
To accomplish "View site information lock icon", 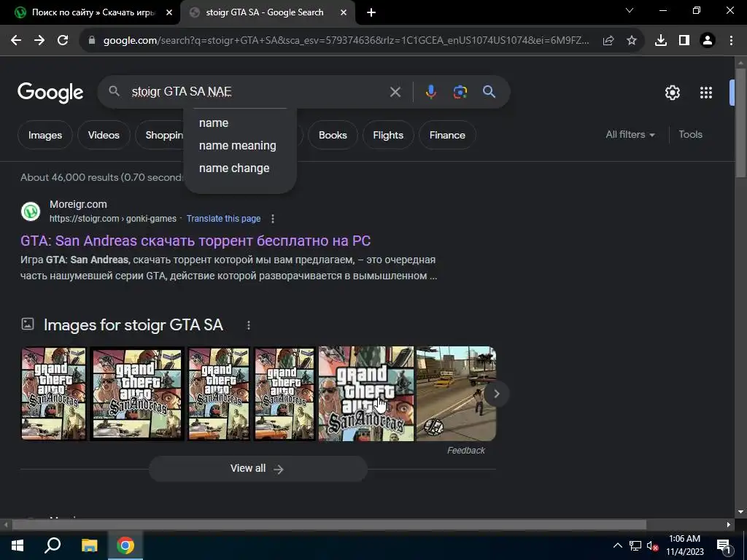I will coord(92,41).
